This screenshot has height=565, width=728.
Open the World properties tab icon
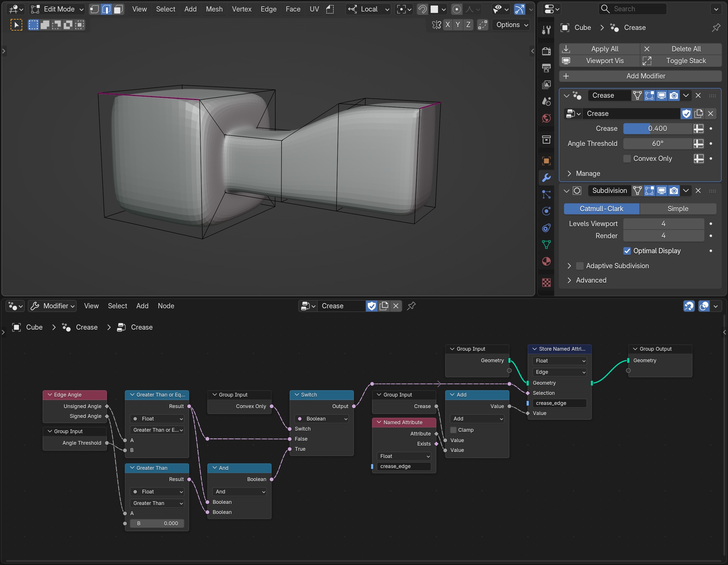(x=546, y=118)
